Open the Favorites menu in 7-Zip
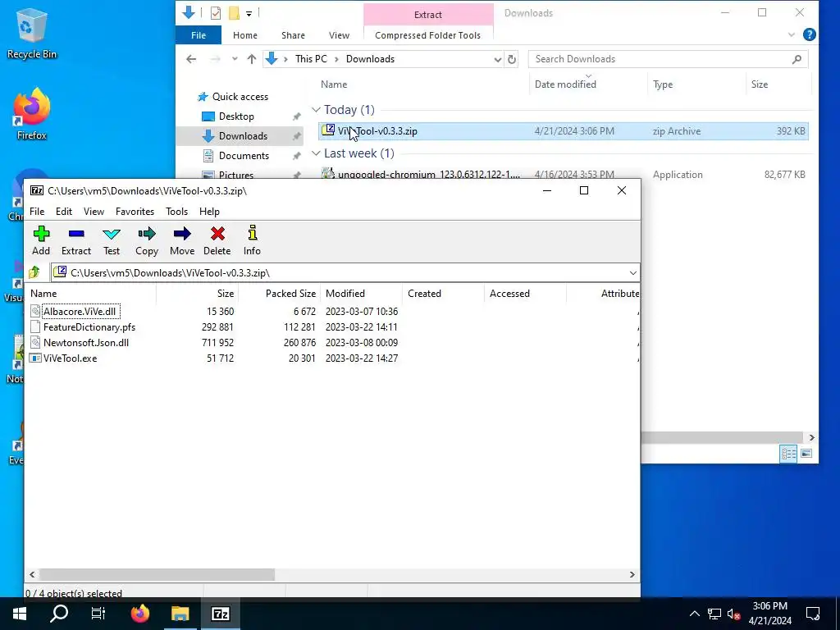 135,212
